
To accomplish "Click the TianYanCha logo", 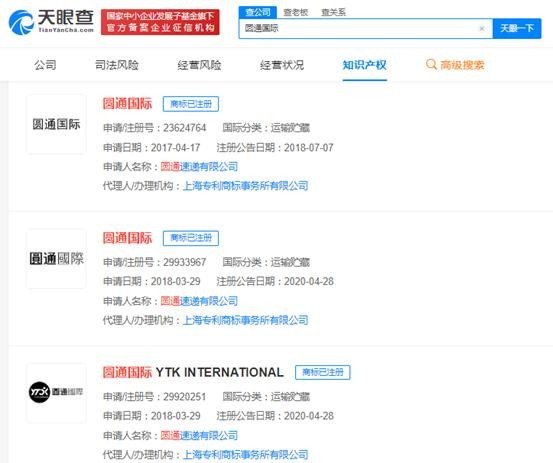I will (51, 22).
